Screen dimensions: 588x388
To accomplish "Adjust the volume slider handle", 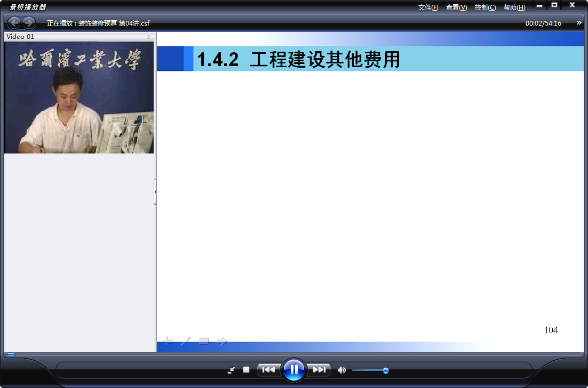I will click(385, 370).
